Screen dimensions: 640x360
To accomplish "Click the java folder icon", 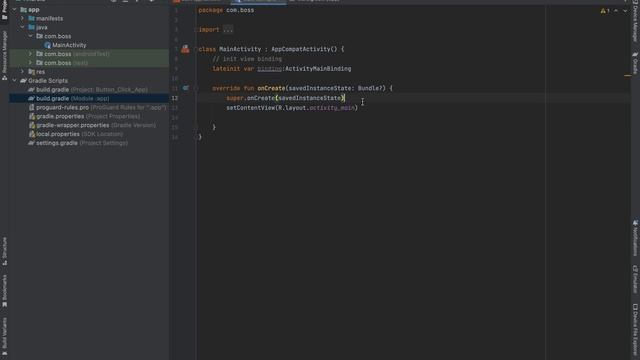I will 31,27.
